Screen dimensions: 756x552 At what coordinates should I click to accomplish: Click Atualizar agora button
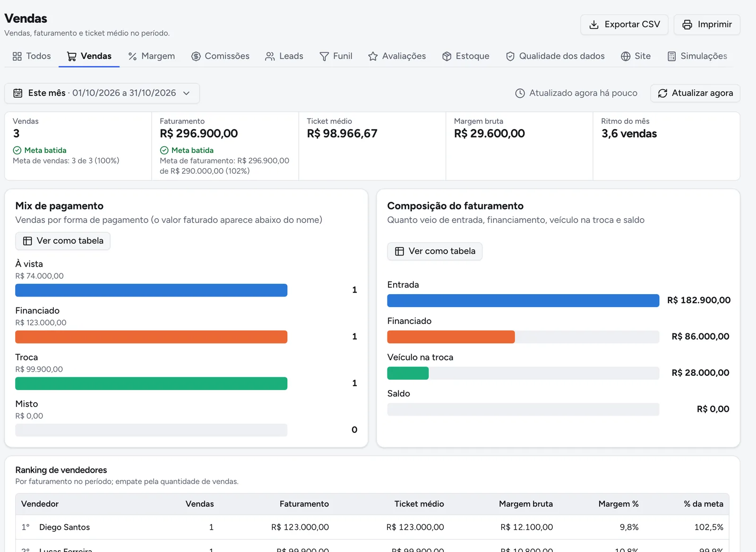(x=695, y=93)
